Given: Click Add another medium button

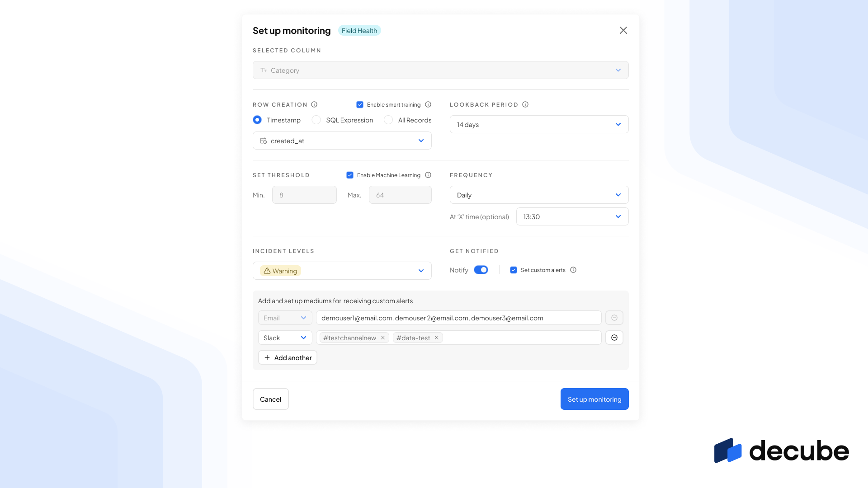Looking at the screenshot, I should coord(288,357).
